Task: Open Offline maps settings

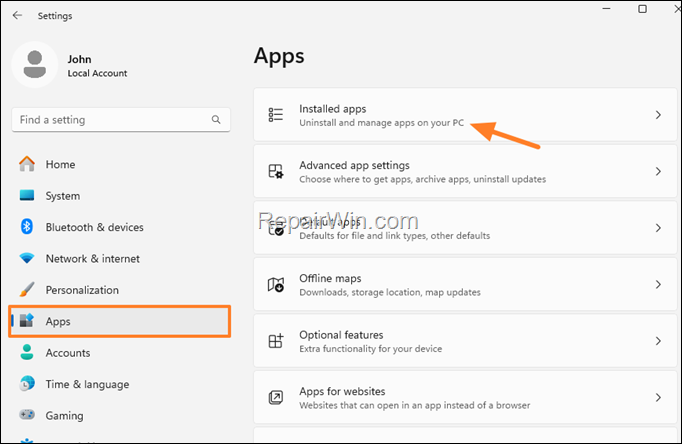Action: (x=465, y=284)
